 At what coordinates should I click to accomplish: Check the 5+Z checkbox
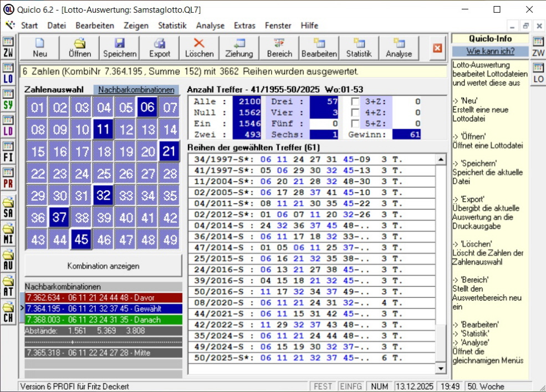tap(355, 124)
